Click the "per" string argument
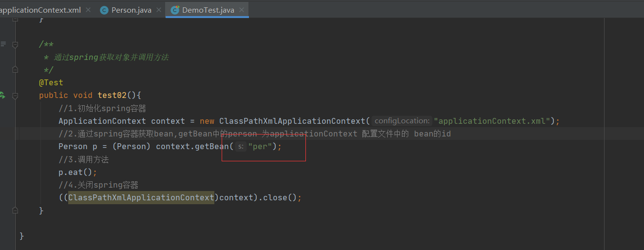Image resolution: width=644 pixels, height=250 pixels. (260, 146)
